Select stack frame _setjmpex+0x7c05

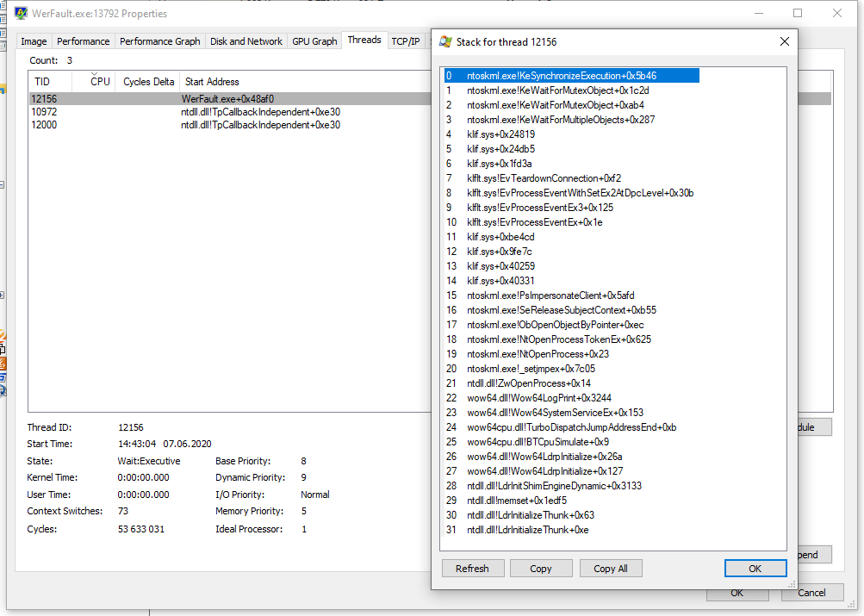[x=572, y=369]
